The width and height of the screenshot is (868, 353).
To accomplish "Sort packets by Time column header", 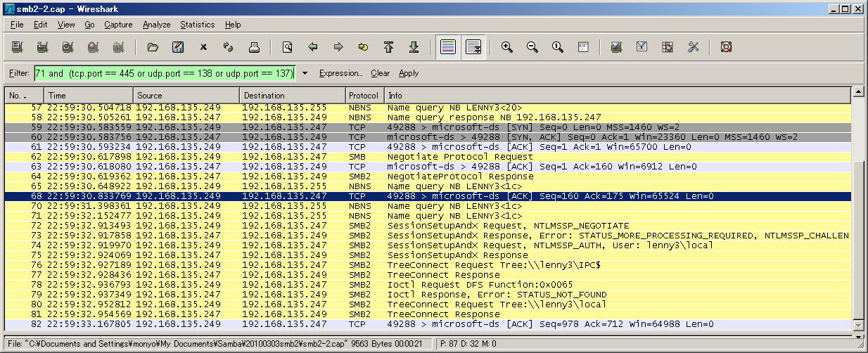I will tap(88, 95).
